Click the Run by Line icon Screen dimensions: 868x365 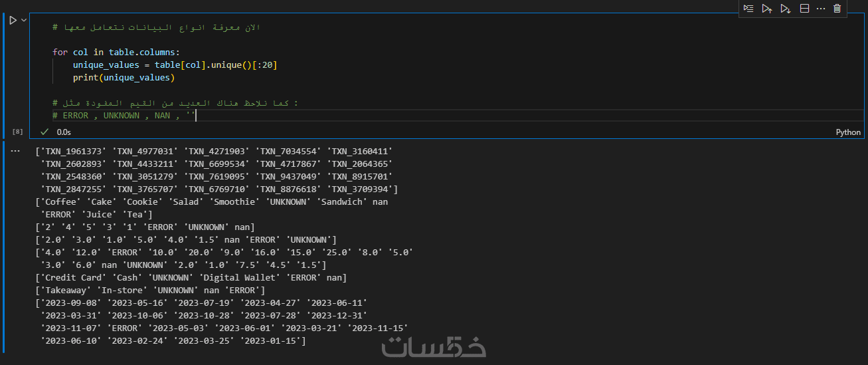pyautogui.click(x=748, y=9)
